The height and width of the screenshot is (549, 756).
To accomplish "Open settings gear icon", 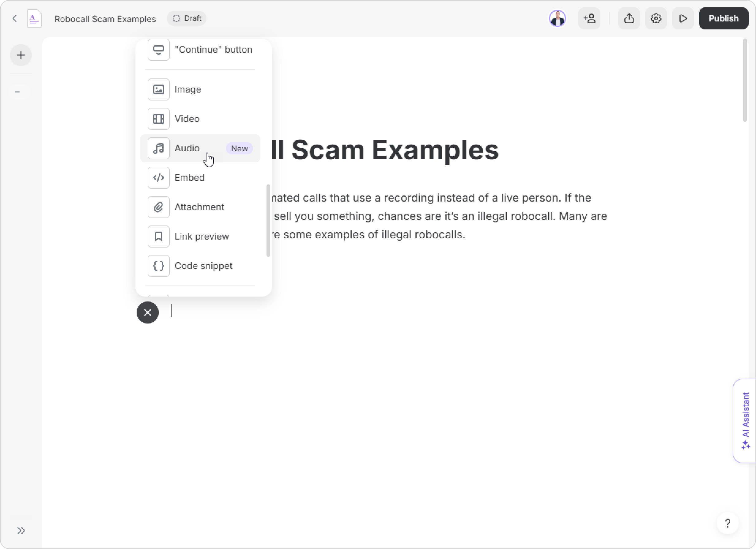I will (656, 18).
